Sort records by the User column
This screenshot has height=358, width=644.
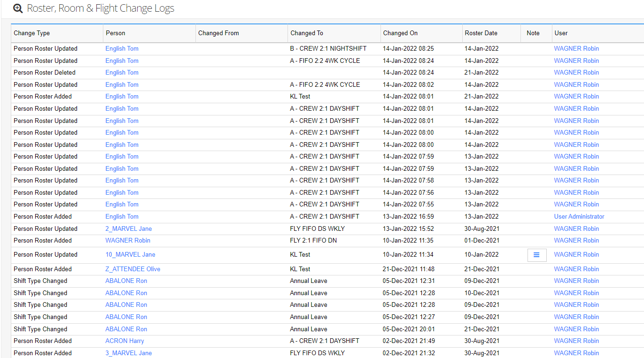tap(560, 33)
